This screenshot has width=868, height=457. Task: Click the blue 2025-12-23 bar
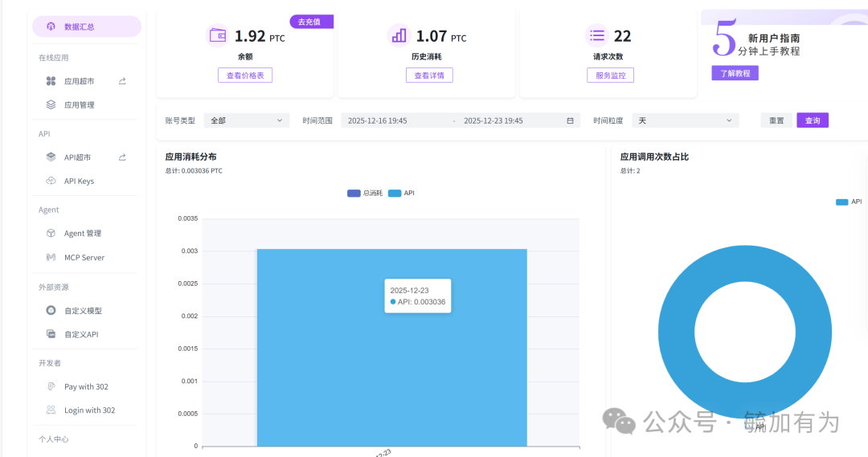[x=392, y=348]
